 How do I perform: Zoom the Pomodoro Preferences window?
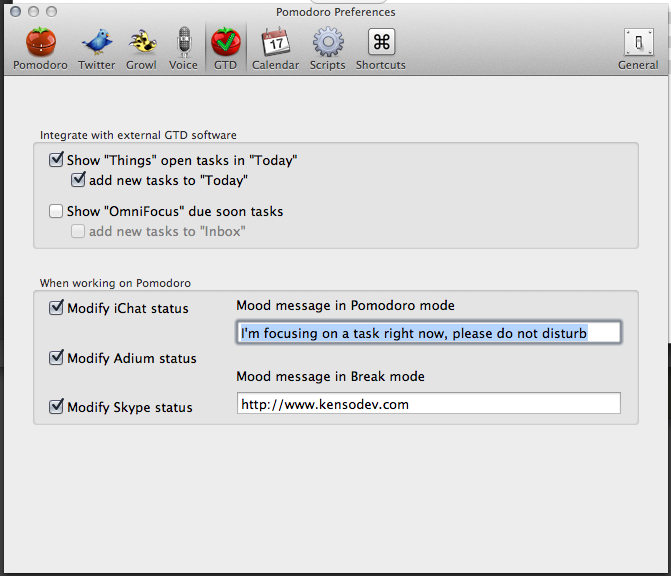51,12
